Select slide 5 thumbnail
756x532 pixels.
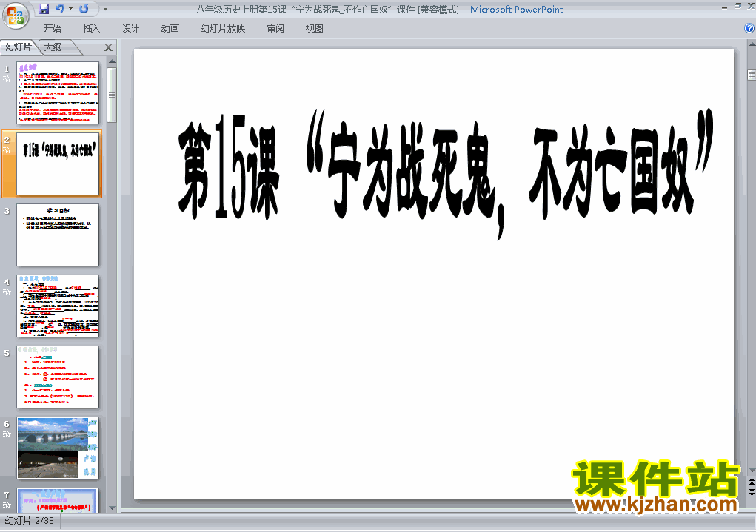coord(58,377)
